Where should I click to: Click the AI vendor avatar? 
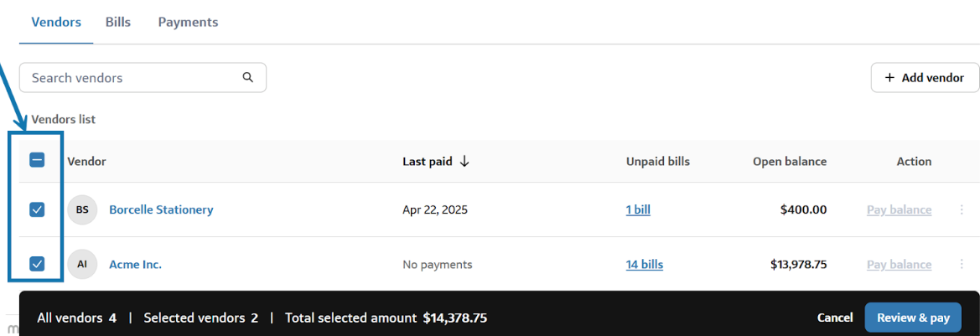click(x=82, y=264)
